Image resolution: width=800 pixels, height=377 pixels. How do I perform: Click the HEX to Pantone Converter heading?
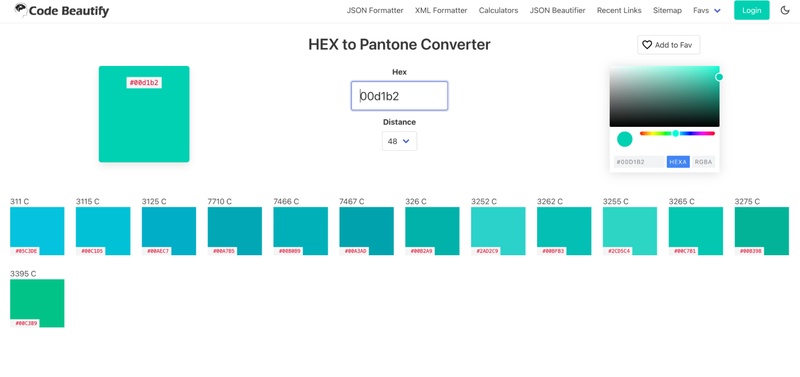(399, 44)
